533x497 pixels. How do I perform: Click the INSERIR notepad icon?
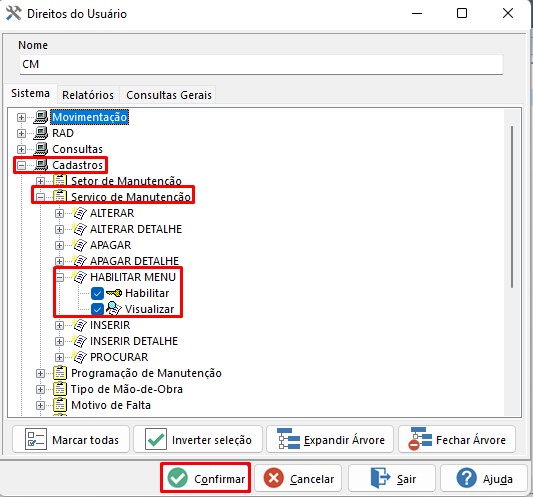pos(80,325)
